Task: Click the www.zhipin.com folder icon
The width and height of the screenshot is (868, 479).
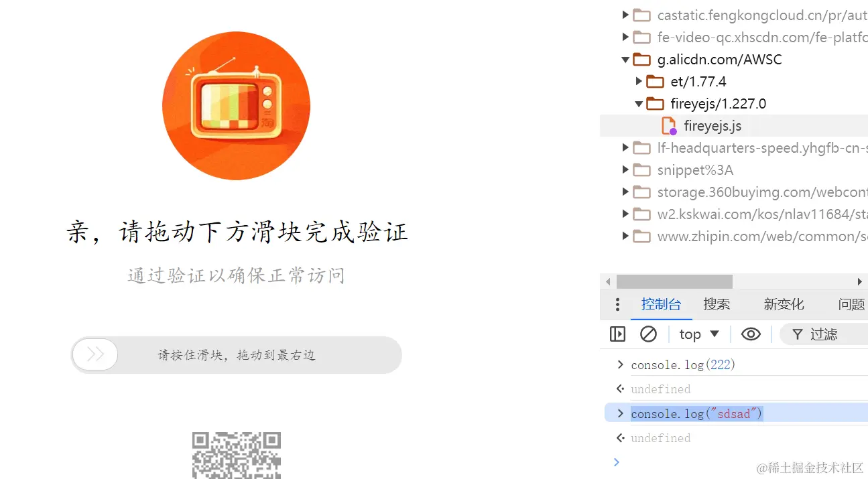Action: (x=642, y=236)
